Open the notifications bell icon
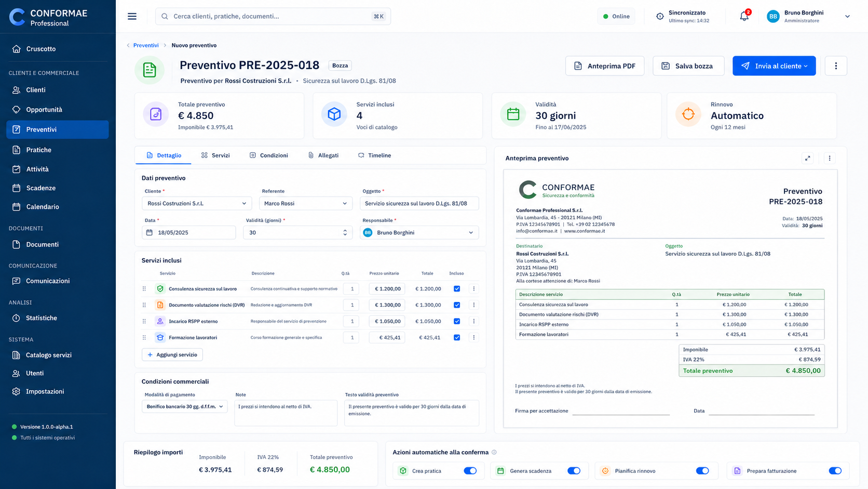This screenshot has height=489, width=868. click(744, 16)
